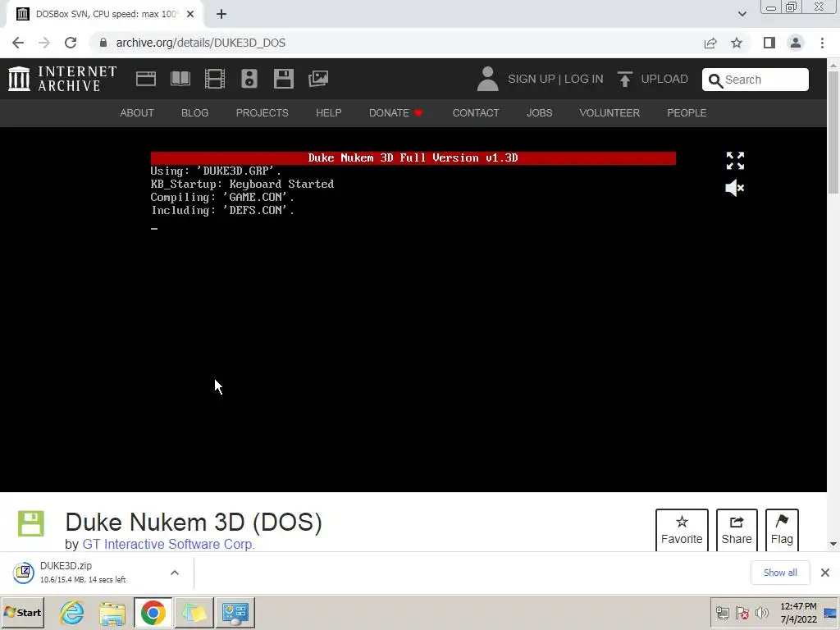Open the Chrome profile button
This screenshot has width=840, height=630.
(x=796, y=43)
